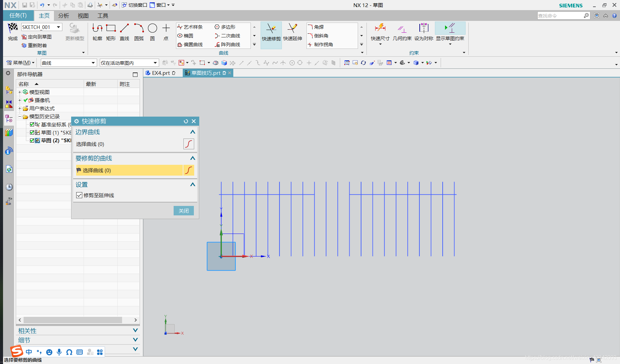Toggle checkbox for Datum Coordinate System (基准坐标系)
The height and width of the screenshot is (364, 620).
(32, 124)
